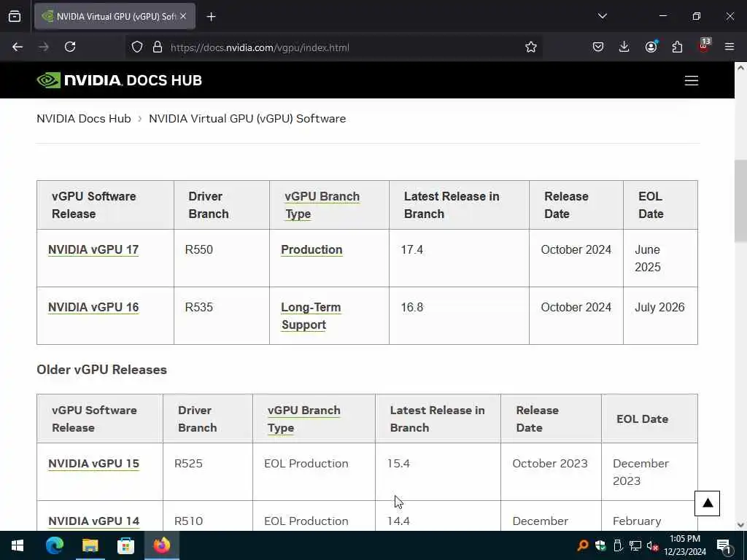Open the list all tabs dropdown

click(x=602, y=16)
